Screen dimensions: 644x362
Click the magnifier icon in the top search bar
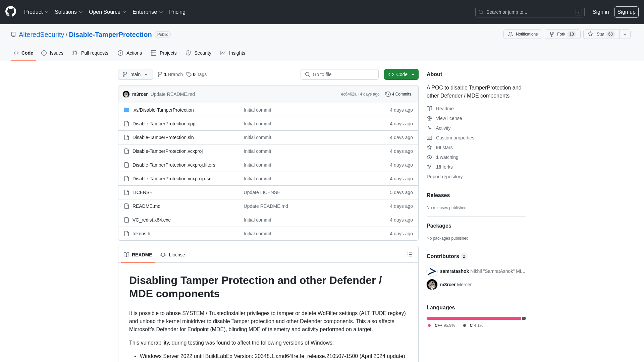[481, 12]
